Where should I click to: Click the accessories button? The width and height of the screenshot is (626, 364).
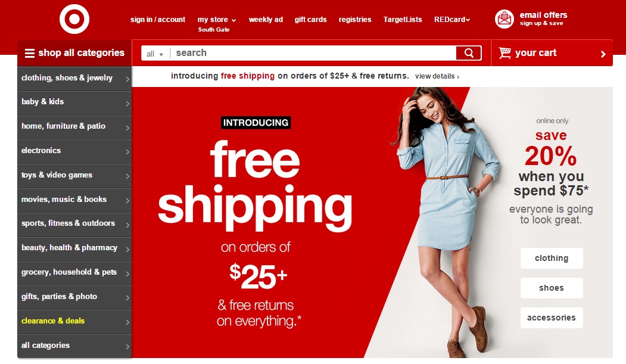point(552,318)
